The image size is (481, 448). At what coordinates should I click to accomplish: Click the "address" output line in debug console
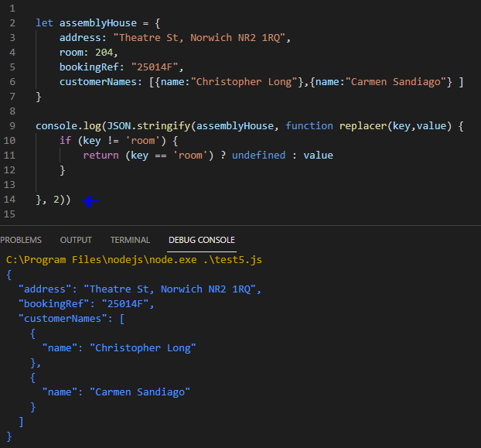[x=139, y=289]
